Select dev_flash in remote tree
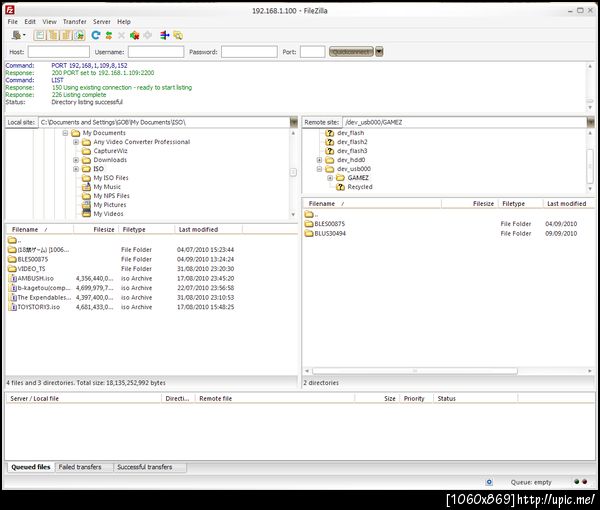The width and height of the screenshot is (600, 510). 351,133
